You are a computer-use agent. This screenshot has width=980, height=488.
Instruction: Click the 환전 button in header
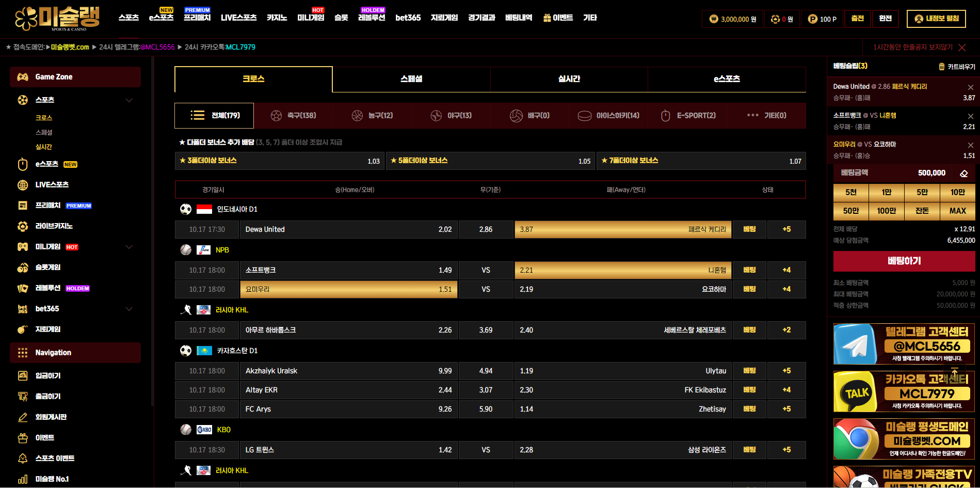(885, 19)
